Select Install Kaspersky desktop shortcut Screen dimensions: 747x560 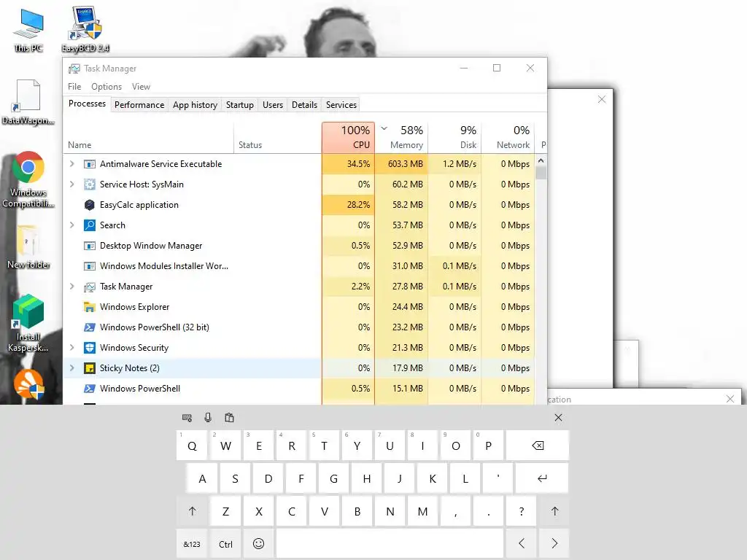(x=28, y=324)
